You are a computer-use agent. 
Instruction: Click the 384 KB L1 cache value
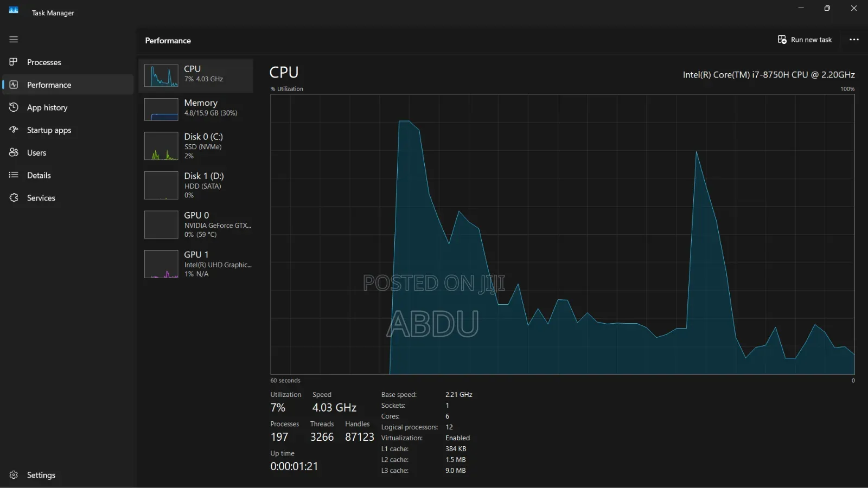point(456,448)
